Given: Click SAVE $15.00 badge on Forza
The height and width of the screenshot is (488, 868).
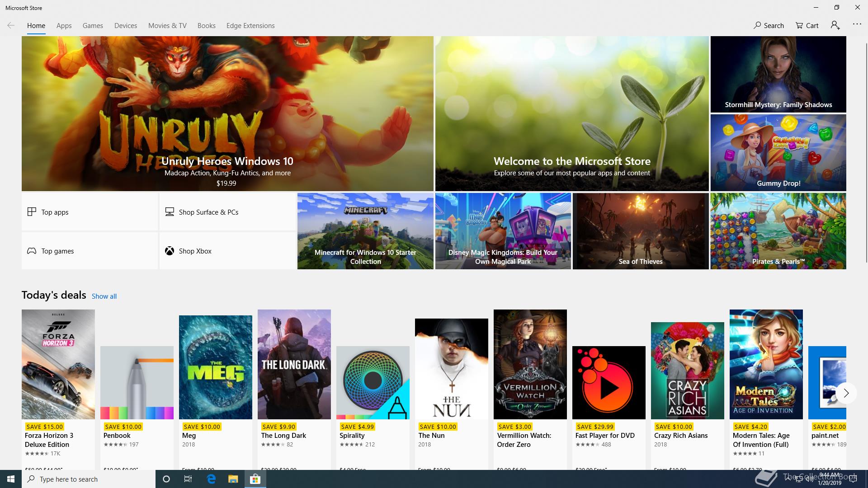Looking at the screenshot, I should tap(44, 427).
